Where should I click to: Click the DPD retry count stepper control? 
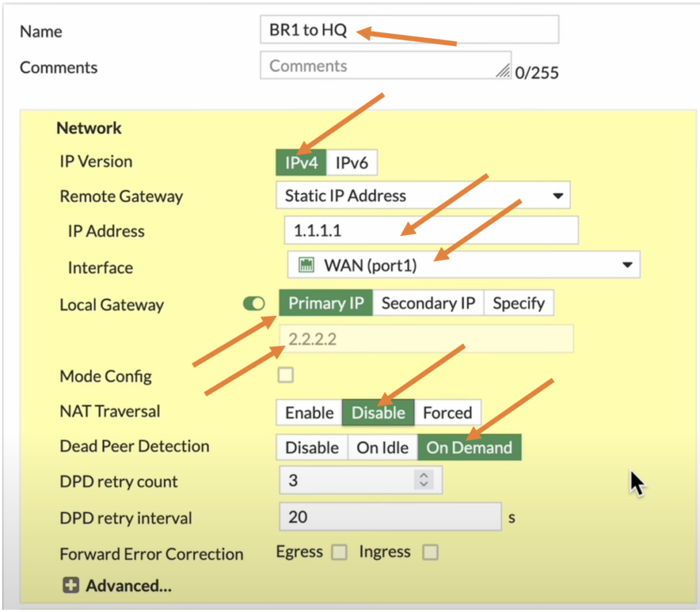pos(425,480)
